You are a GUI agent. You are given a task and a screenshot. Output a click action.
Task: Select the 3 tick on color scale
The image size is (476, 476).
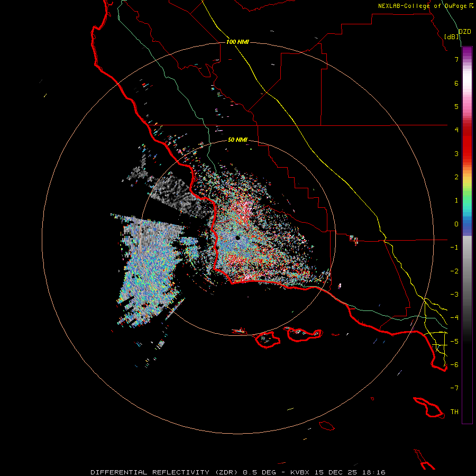coord(456,153)
